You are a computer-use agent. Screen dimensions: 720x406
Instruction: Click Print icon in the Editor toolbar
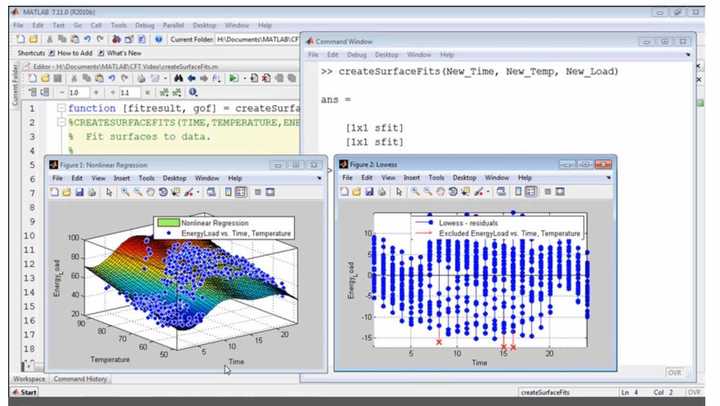coord(141,79)
